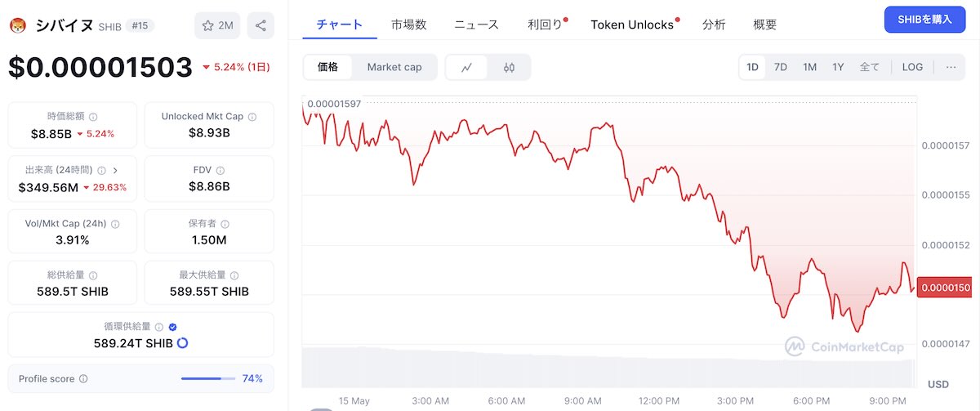This screenshot has width=980, height=411.
Task: Open the Token Unlocks tab
Action: coord(632,25)
